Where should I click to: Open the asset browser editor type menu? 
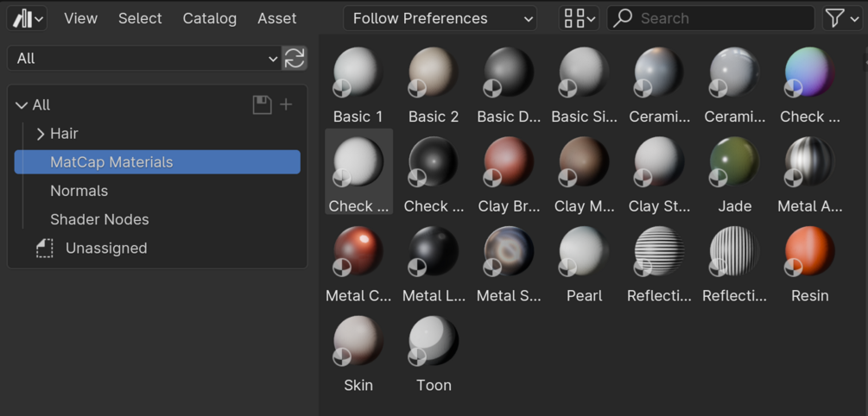[28, 18]
